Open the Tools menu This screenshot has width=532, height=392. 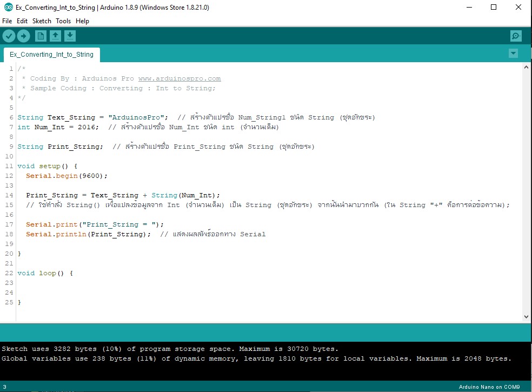(x=63, y=21)
